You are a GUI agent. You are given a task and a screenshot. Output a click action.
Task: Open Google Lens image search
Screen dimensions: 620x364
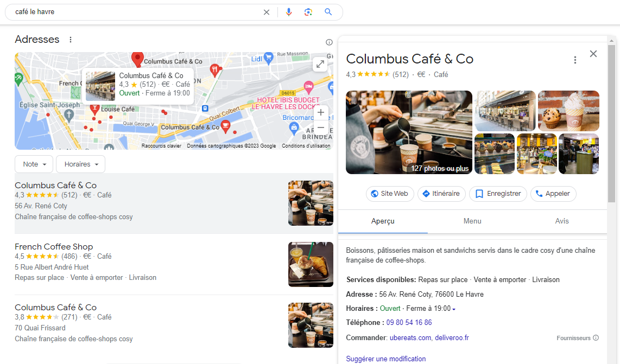click(x=308, y=11)
